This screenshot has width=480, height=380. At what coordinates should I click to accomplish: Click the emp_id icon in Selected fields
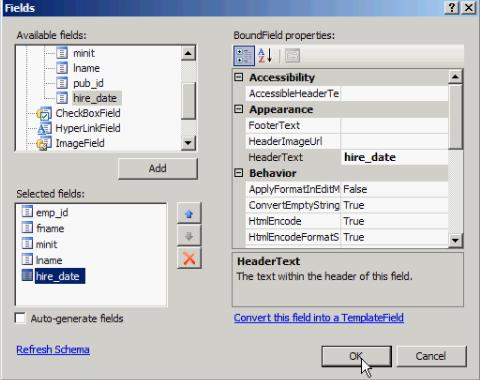27,212
